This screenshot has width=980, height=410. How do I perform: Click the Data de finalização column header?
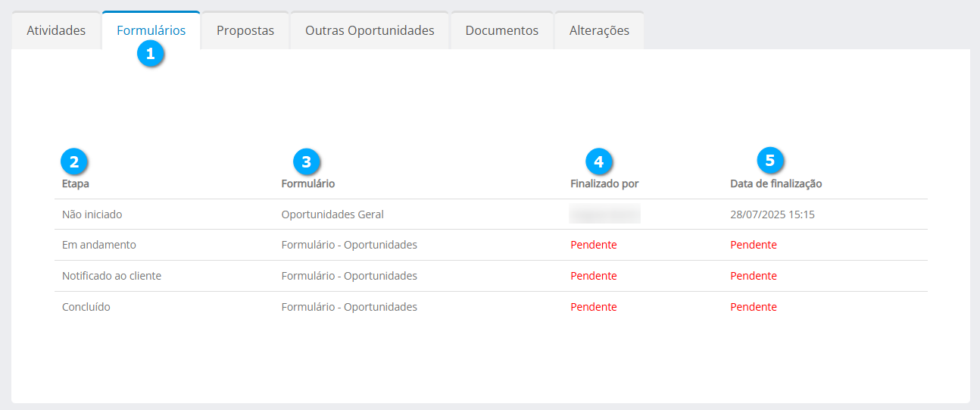coord(776,183)
